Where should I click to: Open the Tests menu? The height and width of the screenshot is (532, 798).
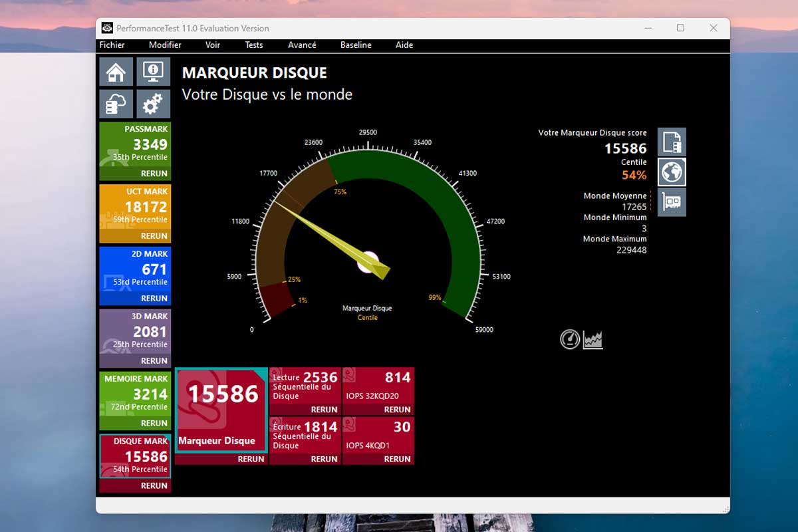(254, 45)
